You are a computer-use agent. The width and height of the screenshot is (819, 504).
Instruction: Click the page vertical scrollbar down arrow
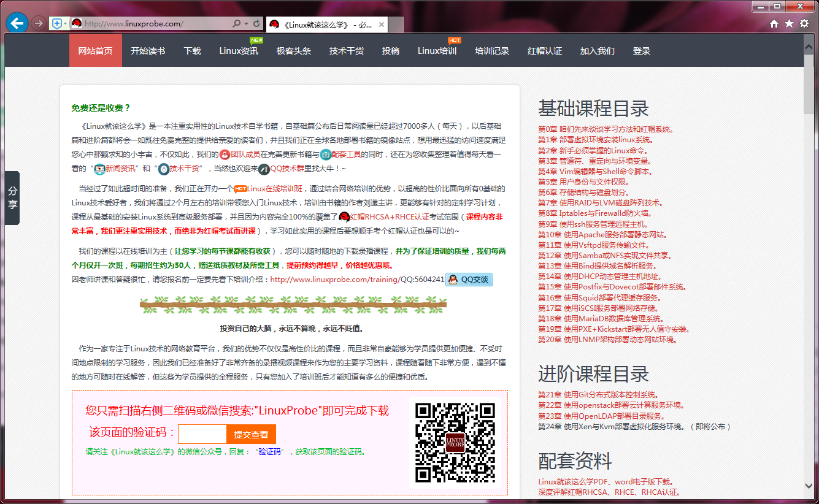tap(810, 485)
